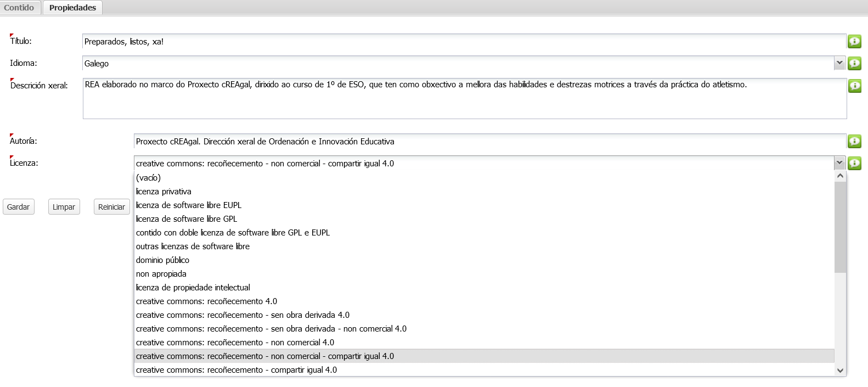Image resolution: width=868 pixels, height=387 pixels.
Task: Open help icon for Descrición xeral
Action: [854, 86]
